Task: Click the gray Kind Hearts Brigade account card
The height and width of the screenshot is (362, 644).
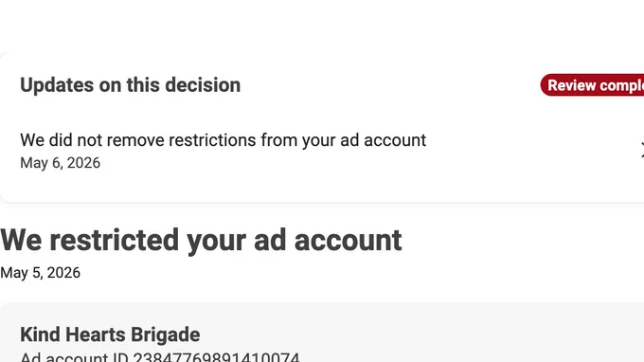Action: [322, 333]
